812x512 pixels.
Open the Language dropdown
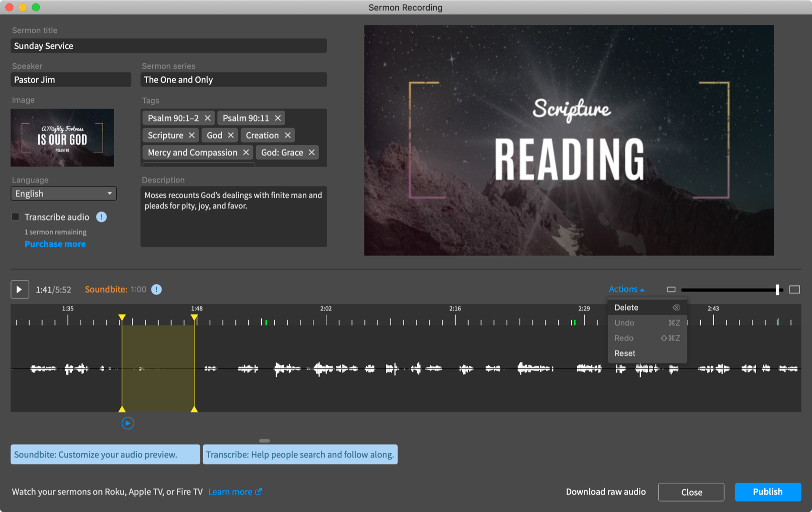coord(64,193)
